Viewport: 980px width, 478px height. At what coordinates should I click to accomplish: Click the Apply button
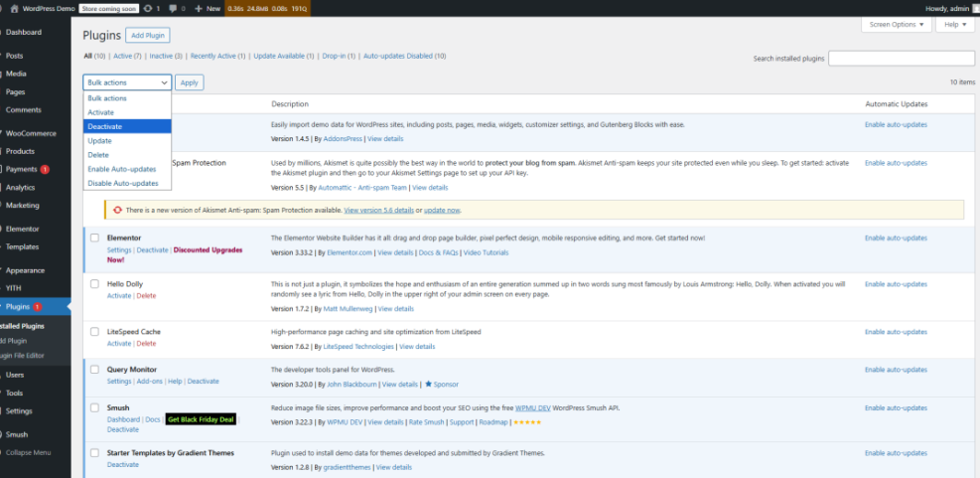tap(190, 82)
